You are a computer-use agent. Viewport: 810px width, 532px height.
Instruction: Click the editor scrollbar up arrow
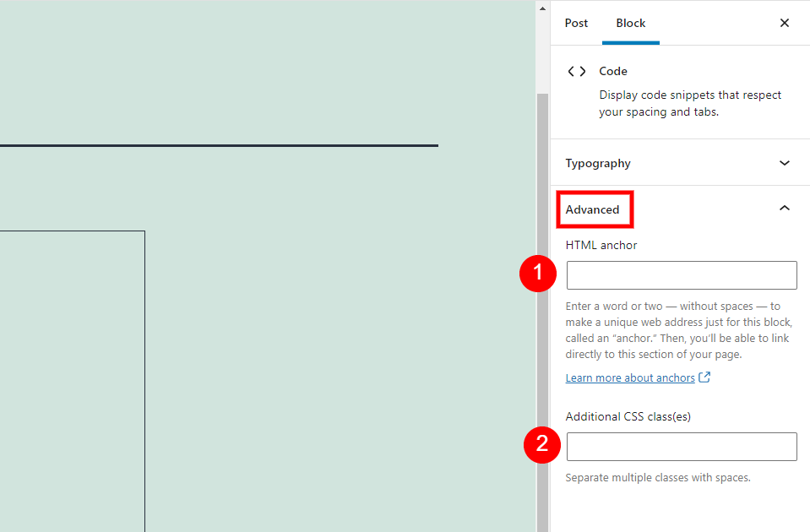click(x=542, y=8)
